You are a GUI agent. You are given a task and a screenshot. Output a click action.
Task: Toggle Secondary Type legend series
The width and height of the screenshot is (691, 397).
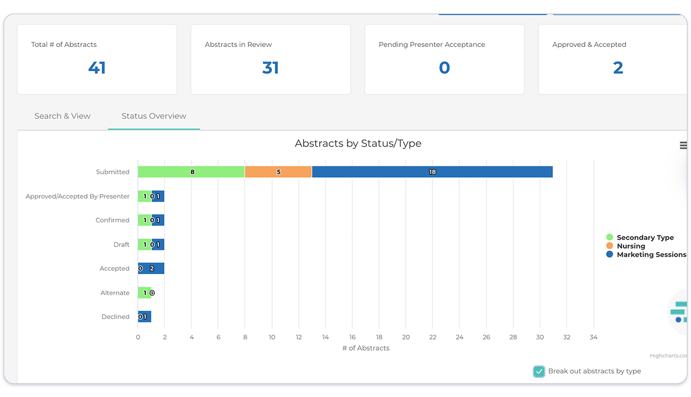click(x=640, y=237)
